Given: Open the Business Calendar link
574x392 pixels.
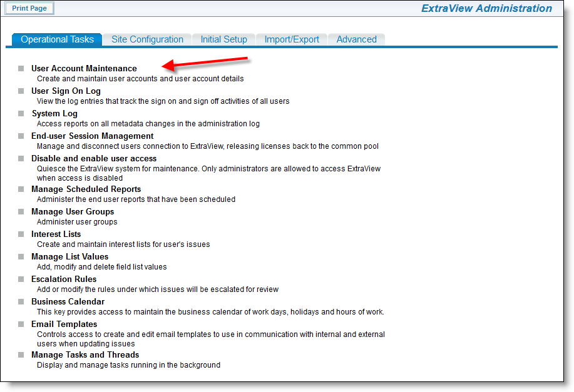Looking at the screenshot, I should click(x=68, y=302).
